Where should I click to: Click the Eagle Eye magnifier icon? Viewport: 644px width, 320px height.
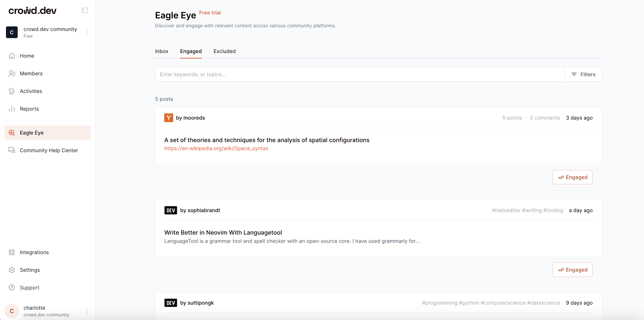12,133
